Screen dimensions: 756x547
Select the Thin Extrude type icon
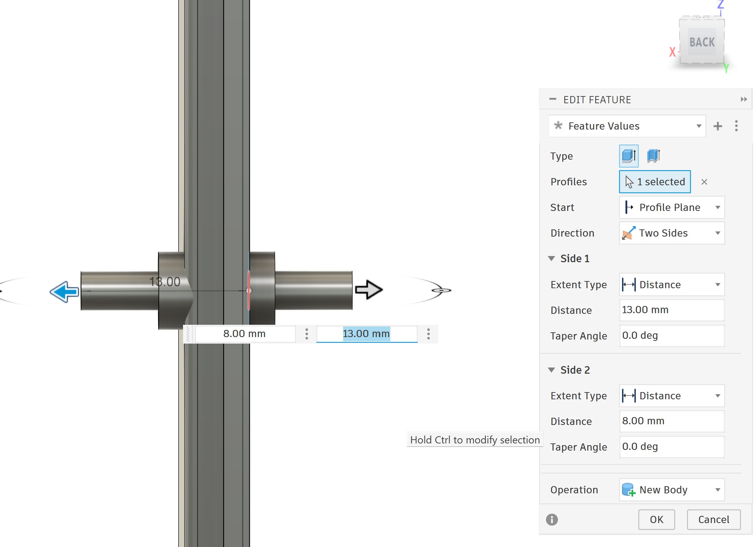653,156
